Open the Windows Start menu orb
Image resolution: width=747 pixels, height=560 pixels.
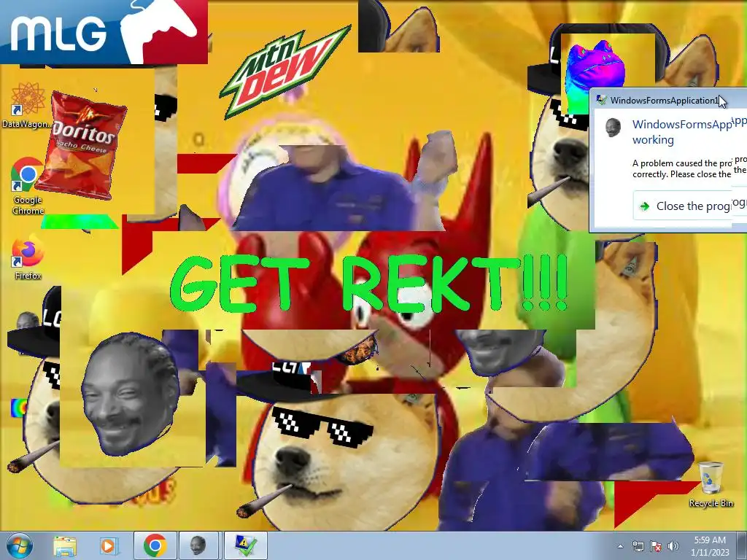20,546
